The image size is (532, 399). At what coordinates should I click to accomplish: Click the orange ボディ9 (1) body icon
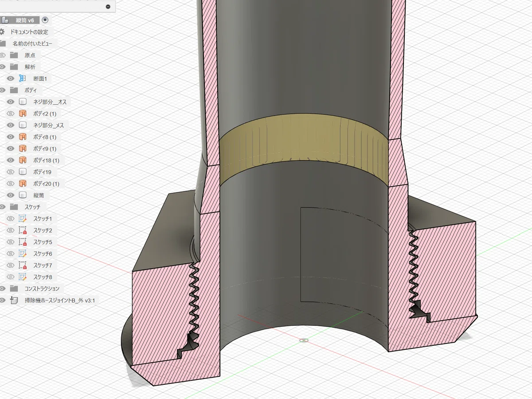[23, 148]
